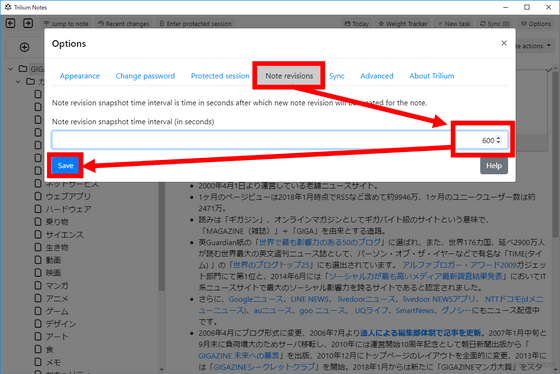The width and height of the screenshot is (560, 374).
Task: Open the Sync tab in Options
Action: coord(336,76)
